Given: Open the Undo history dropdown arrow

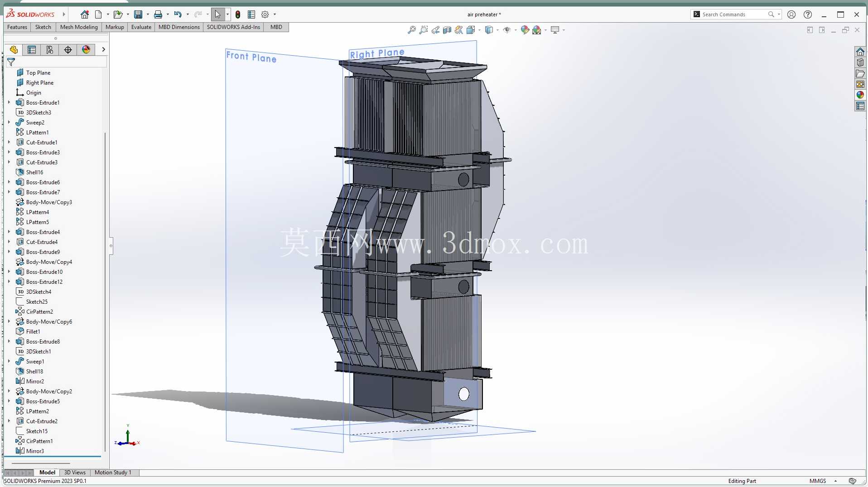Looking at the screenshot, I should click(188, 14).
